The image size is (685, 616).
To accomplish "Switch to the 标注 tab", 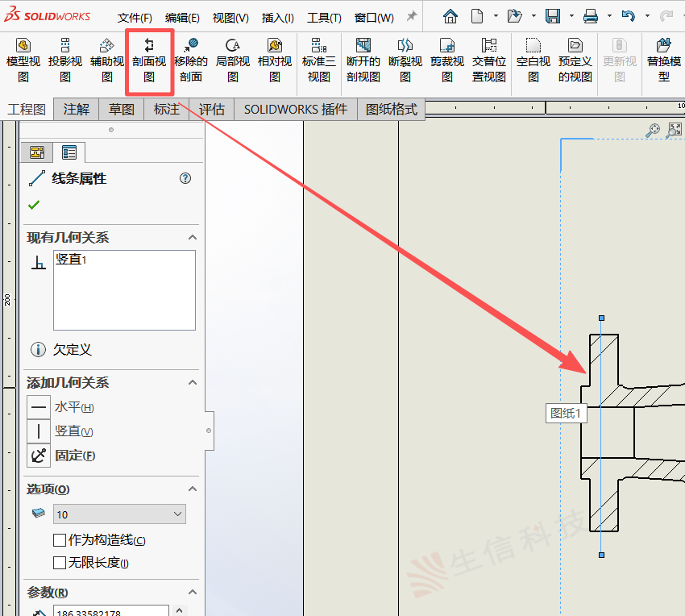I will click(x=167, y=109).
